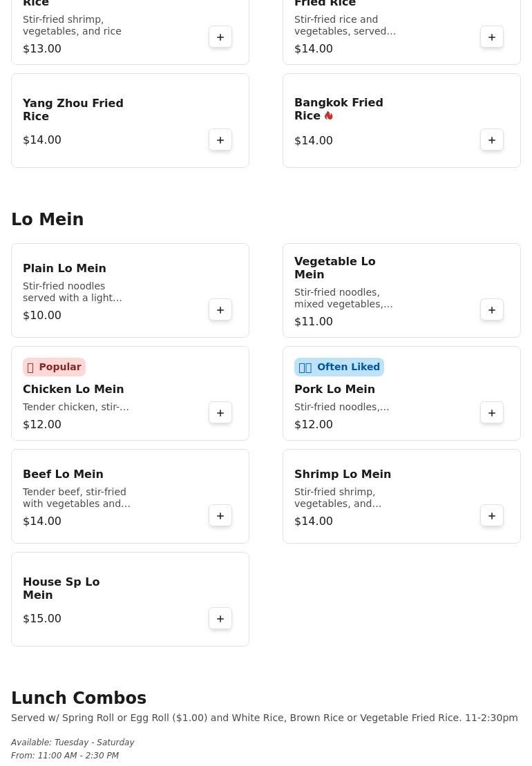Add the $13.00 shrimp fried rice item

pyautogui.click(x=220, y=37)
